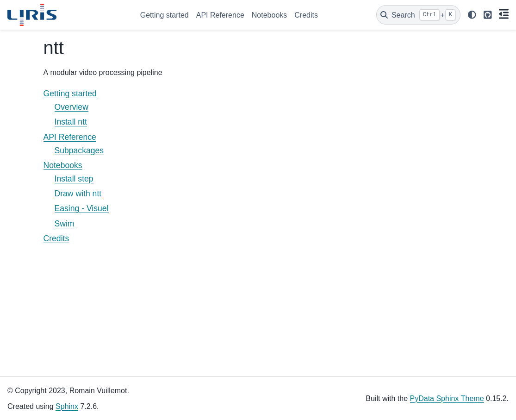Go to Notebooks in the top navigation

click(x=269, y=15)
